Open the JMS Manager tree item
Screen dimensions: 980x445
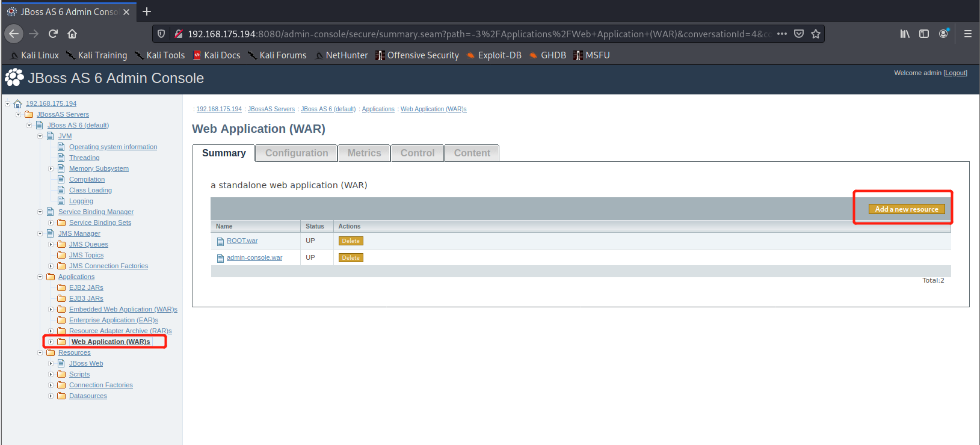79,233
